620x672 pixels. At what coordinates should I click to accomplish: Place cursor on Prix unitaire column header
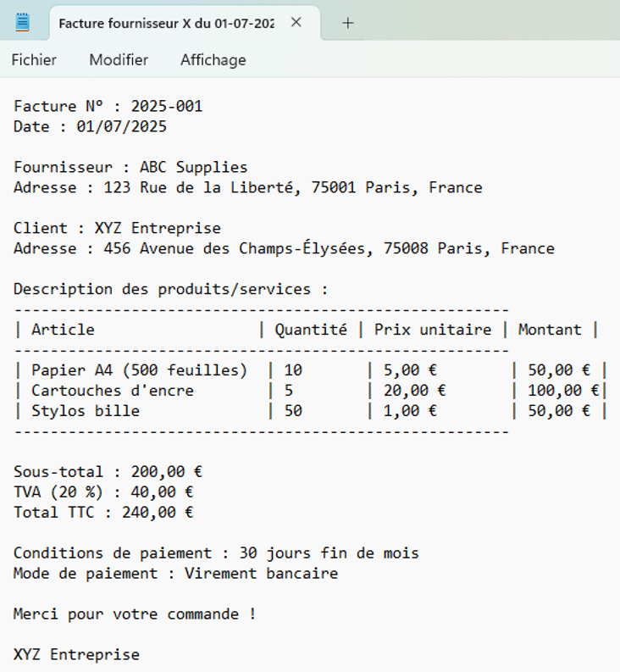click(x=433, y=330)
